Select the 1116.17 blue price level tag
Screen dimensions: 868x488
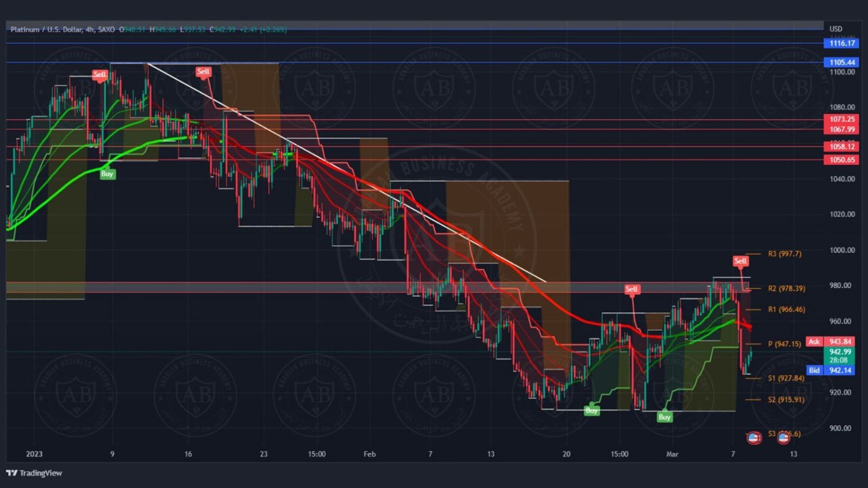(x=841, y=43)
